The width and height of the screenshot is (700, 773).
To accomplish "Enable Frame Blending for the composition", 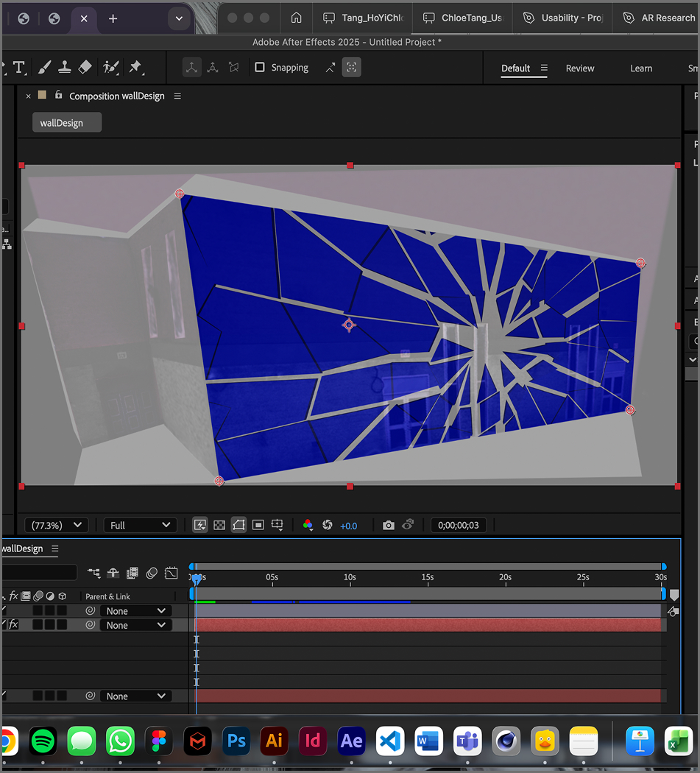I will [x=132, y=573].
